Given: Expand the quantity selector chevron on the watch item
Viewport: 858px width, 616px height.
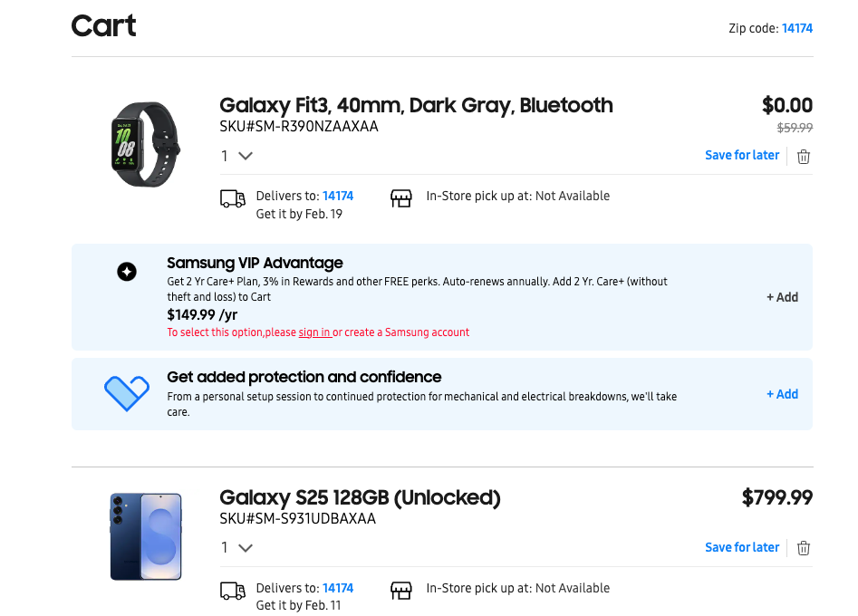Looking at the screenshot, I should coord(246,155).
